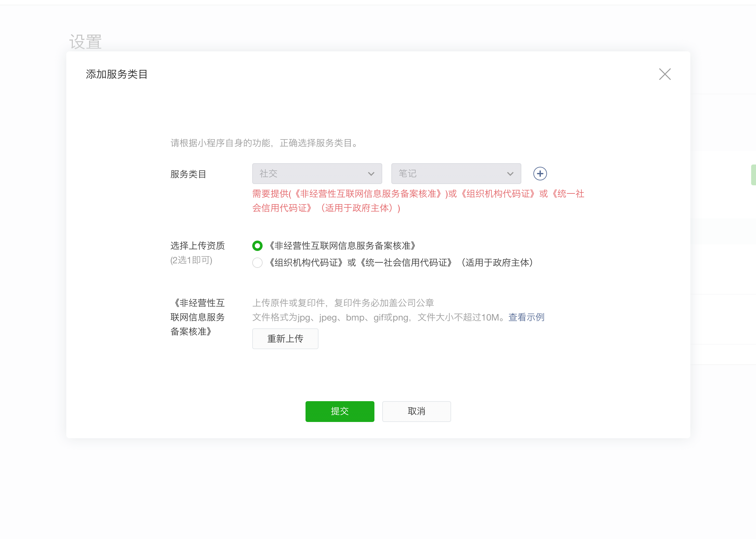This screenshot has width=756, height=539.
Task: Open the 查看示例 link
Action: pyautogui.click(x=526, y=317)
